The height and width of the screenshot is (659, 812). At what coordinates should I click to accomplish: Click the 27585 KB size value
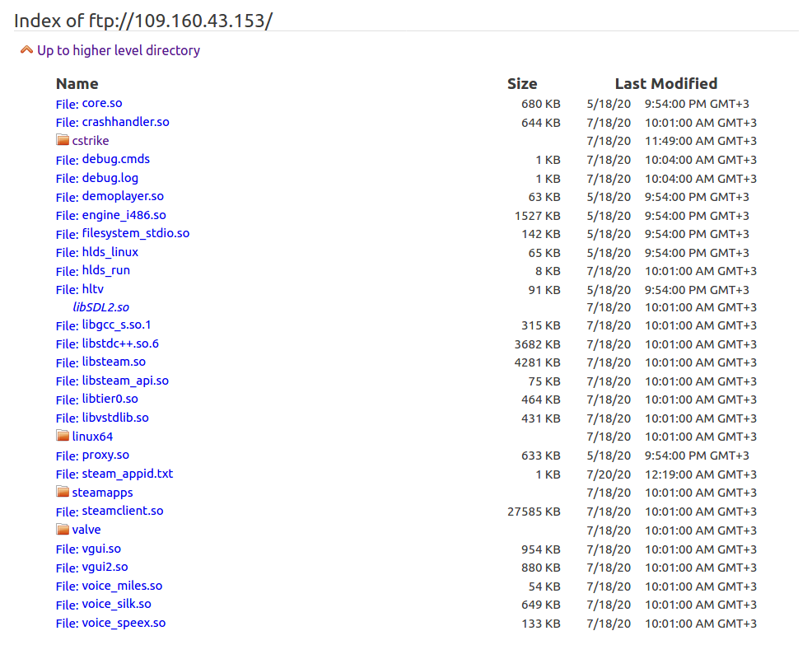point(534,512)
